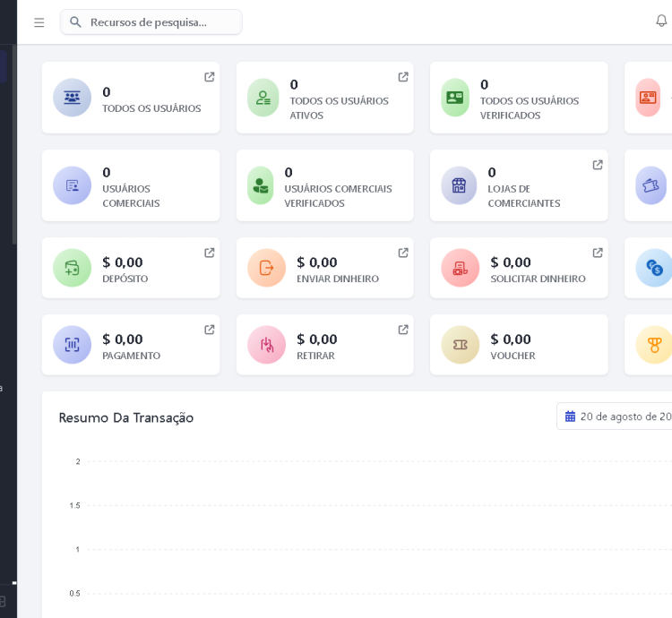Click the search field Recursos de pesquisa
The width and height of the screenshot is (672, 618).
(x=151, y=22)
